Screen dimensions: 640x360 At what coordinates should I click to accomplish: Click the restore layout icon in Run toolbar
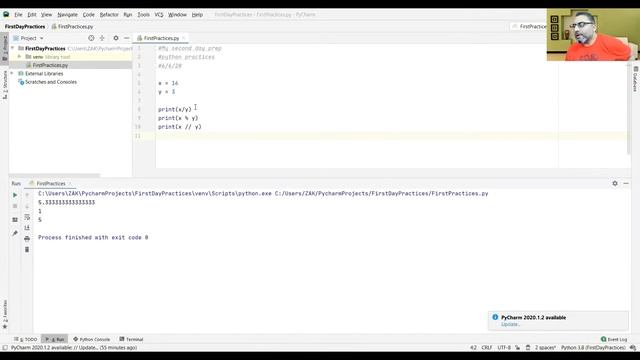pos(15,220)
